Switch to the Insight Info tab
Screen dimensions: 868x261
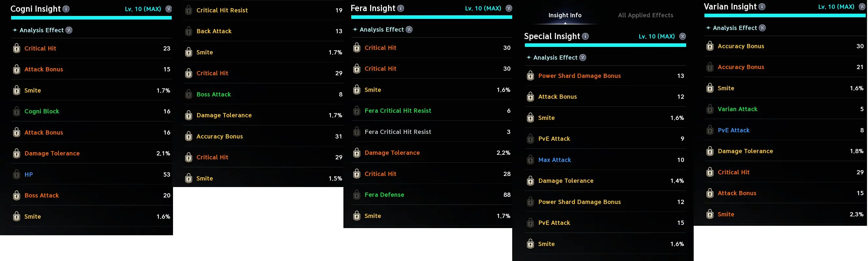pos(565,15)
